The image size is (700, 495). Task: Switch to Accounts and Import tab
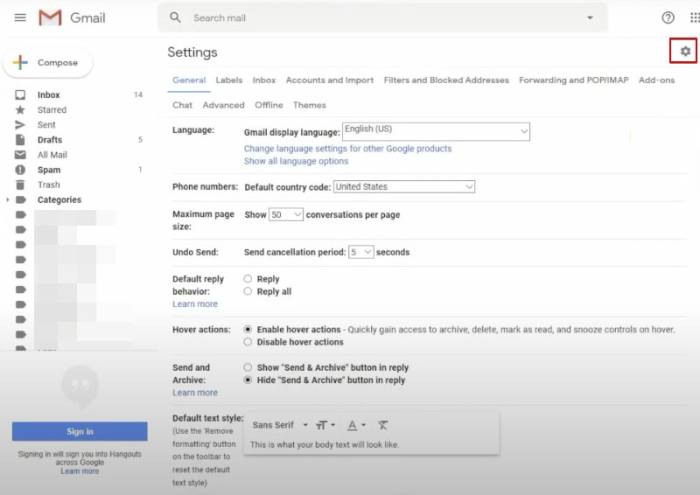(x=329, y=80)
